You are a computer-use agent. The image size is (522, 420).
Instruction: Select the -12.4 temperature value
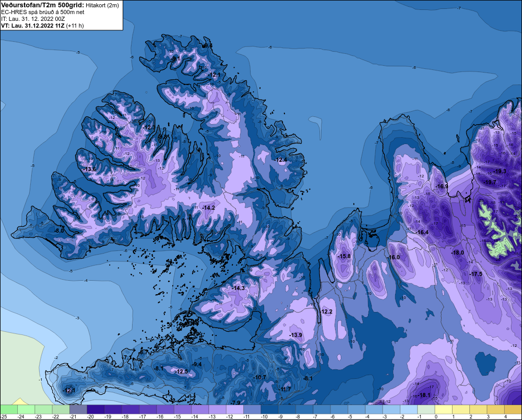(x=281, y=160)
